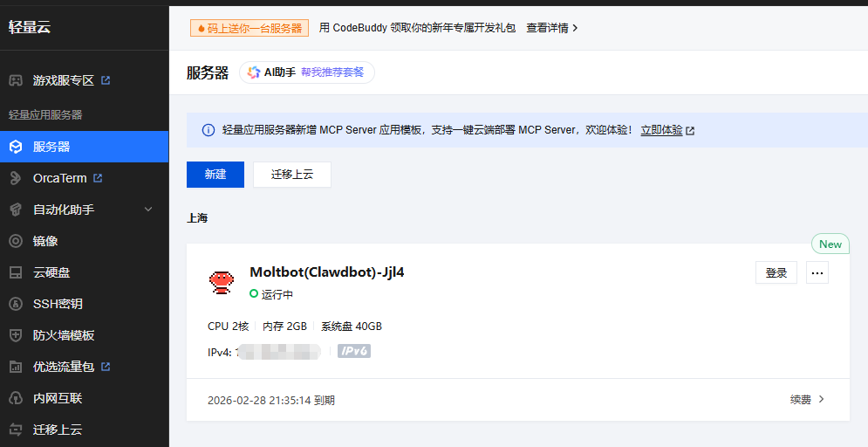The height and width of the screenshot is (447, 868).
Task: Expand the 自动化助手 sidebar submenu
Action: [147, 210]
